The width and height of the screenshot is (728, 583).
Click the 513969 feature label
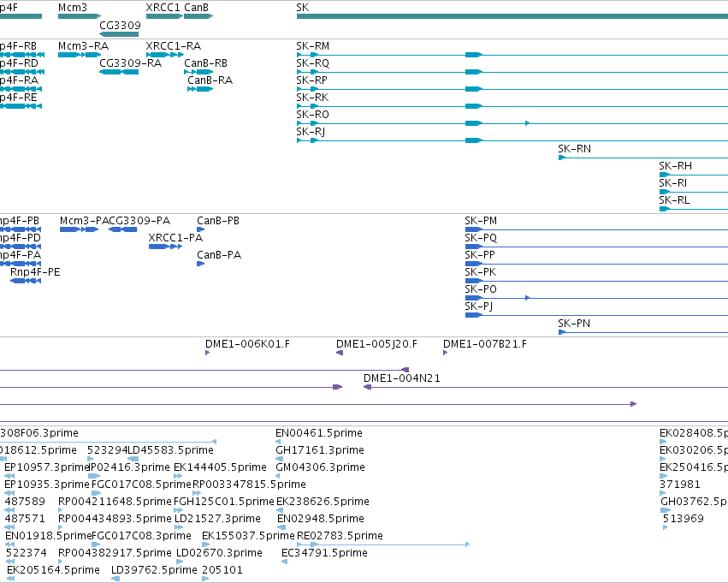(684, 519)
